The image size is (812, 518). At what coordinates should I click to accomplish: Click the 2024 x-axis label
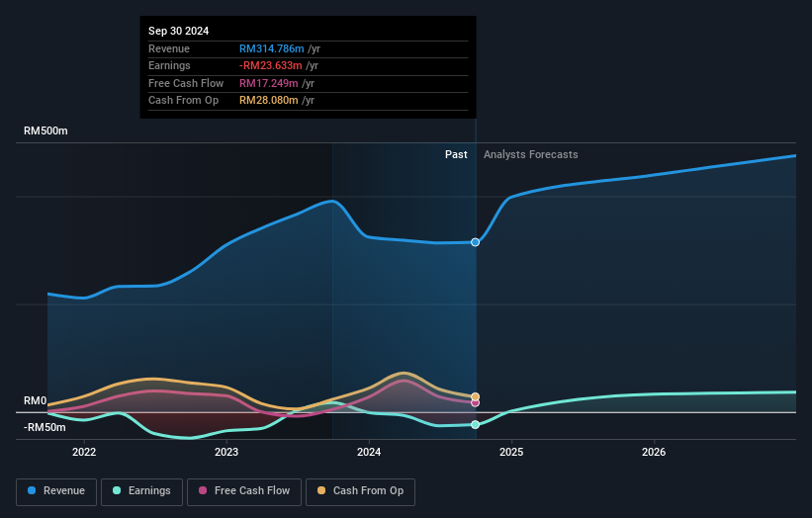click(369, 453)
